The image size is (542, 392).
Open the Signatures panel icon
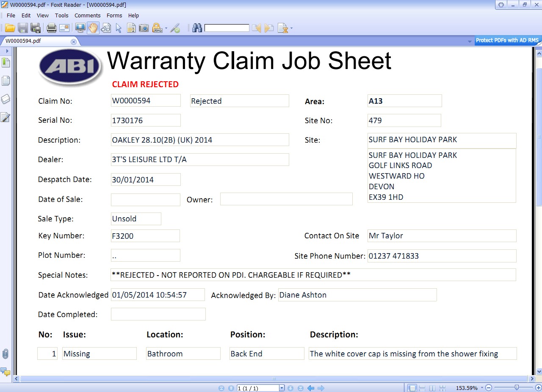6,117
